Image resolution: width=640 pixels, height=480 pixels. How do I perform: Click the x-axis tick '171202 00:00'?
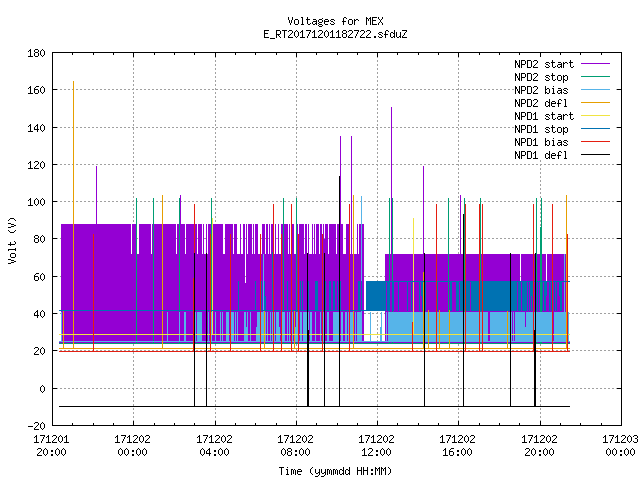[133, 446]
